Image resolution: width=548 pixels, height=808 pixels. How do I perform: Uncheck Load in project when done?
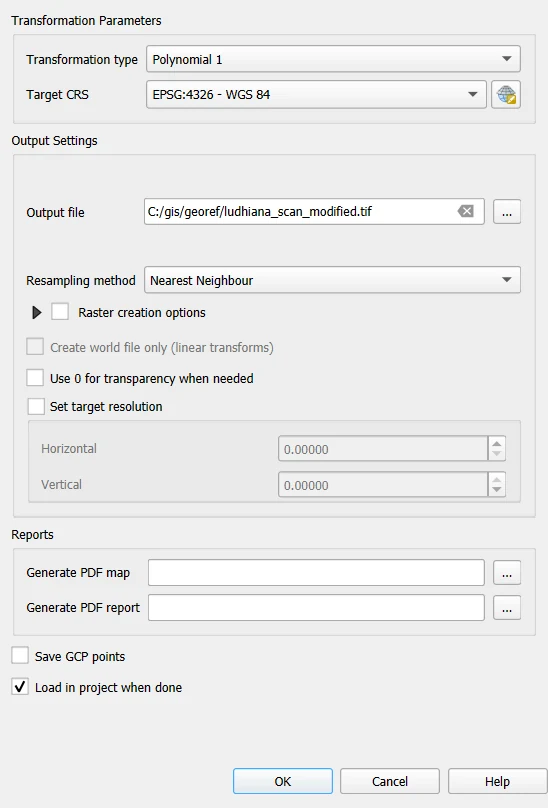(20, 687)
